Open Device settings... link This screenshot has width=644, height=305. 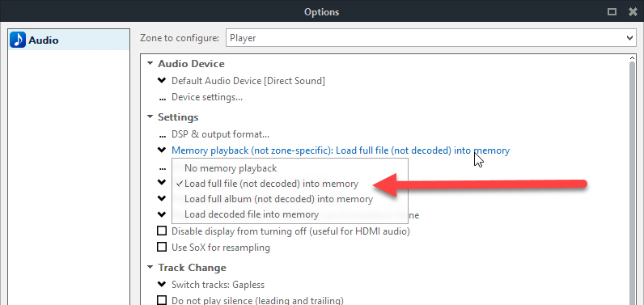206,97
